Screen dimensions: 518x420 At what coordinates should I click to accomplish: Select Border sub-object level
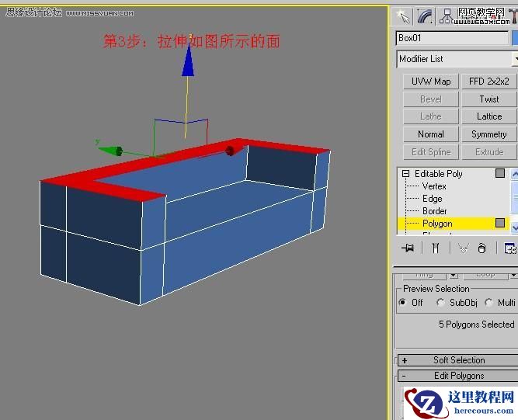(x=434, y=211)
